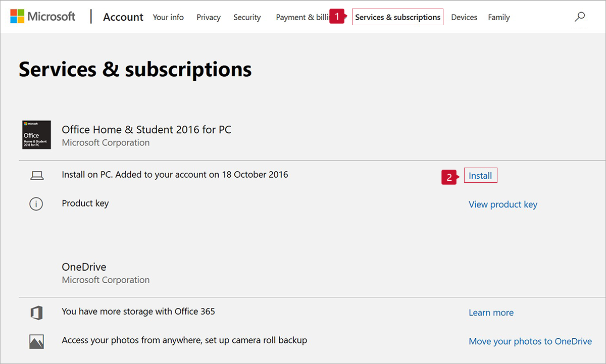Open the Account home link
The height and width of the screenshot is (364, 606).
click(x=123, y=17)
